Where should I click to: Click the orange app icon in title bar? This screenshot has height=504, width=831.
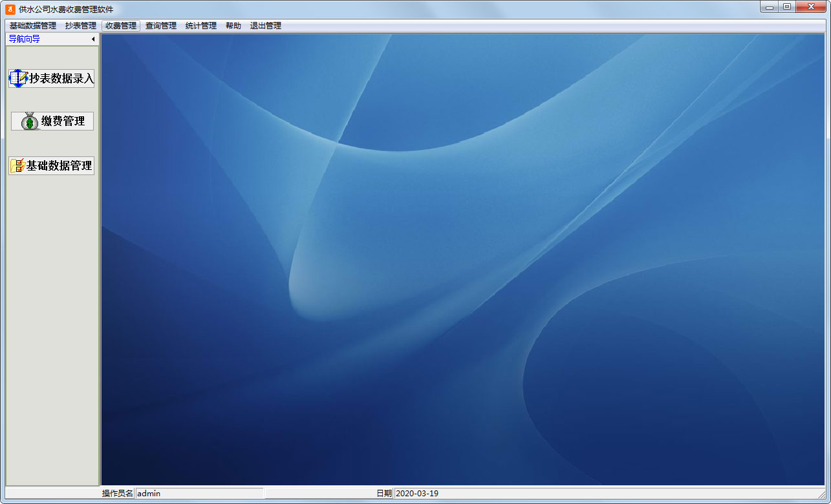(10, 9)
